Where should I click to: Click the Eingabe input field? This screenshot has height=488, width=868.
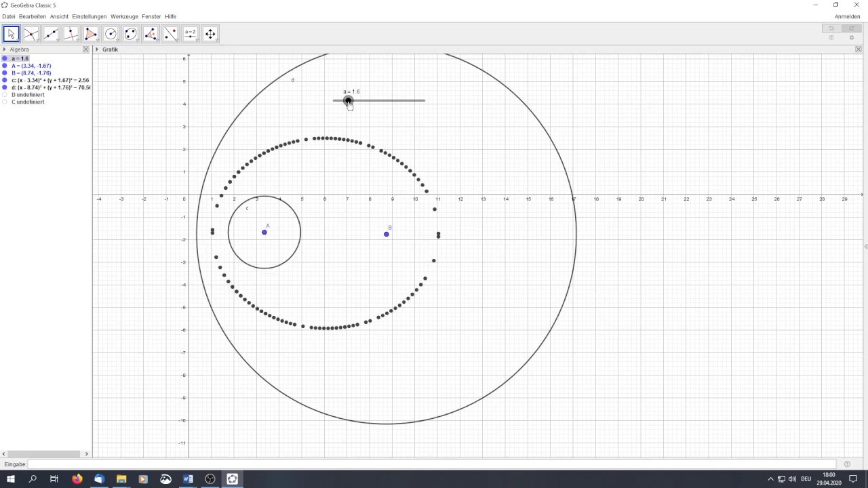[431, 464]
